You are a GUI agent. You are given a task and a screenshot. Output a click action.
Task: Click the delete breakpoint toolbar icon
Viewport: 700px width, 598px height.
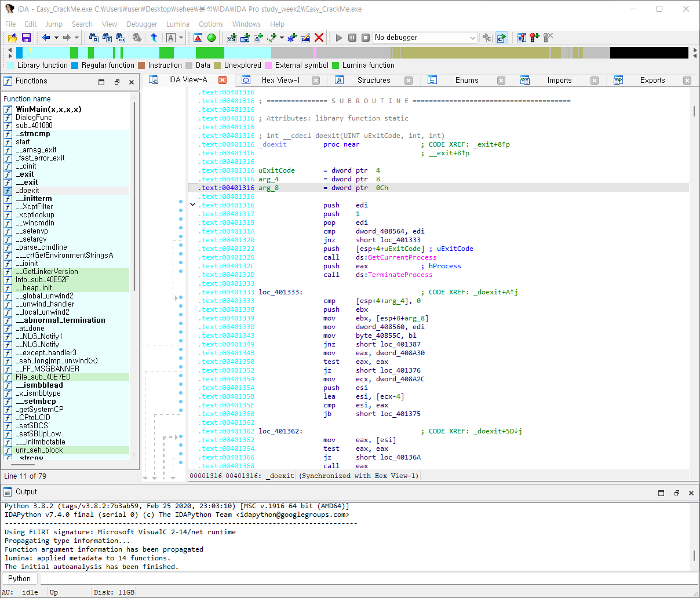pos(548,38)
